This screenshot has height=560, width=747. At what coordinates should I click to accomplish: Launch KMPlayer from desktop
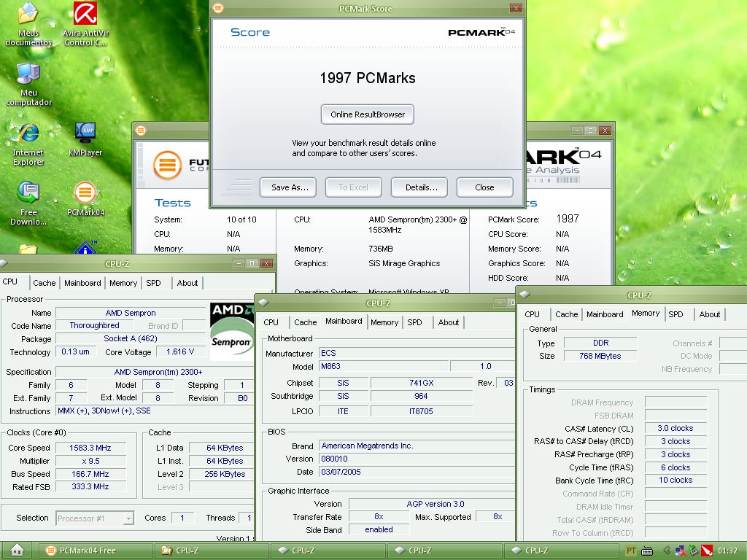[85, 139]
